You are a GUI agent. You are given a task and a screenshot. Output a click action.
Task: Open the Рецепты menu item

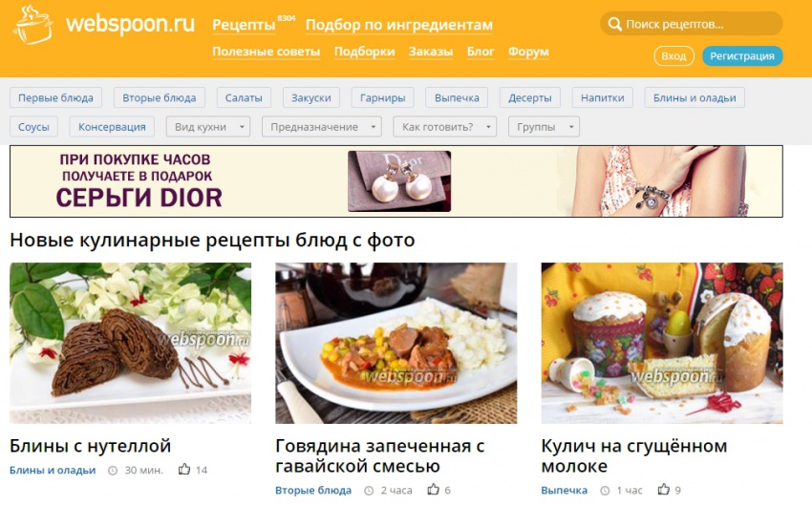[244, 25]
